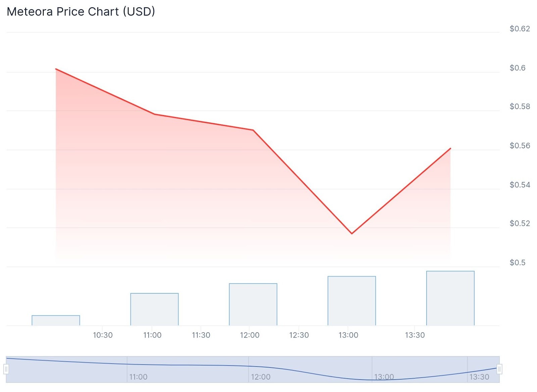Click the $0.58 price axis label
The width and height of the screenshot is (537, 392).
(x=520, y=106)
